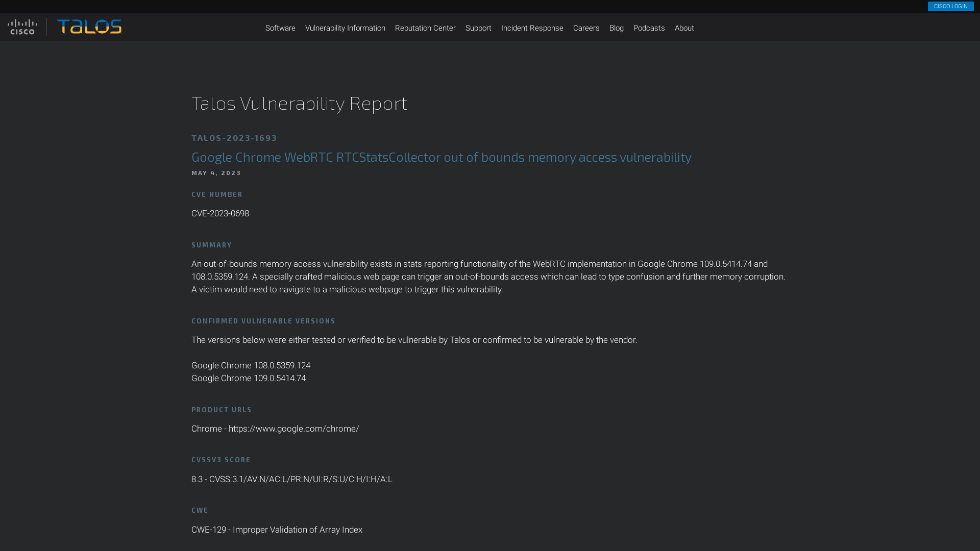Click the Google Chrome WebRTC vulnerability title
This screenshot has height=551, width=980.
click(x=442, y=157)
